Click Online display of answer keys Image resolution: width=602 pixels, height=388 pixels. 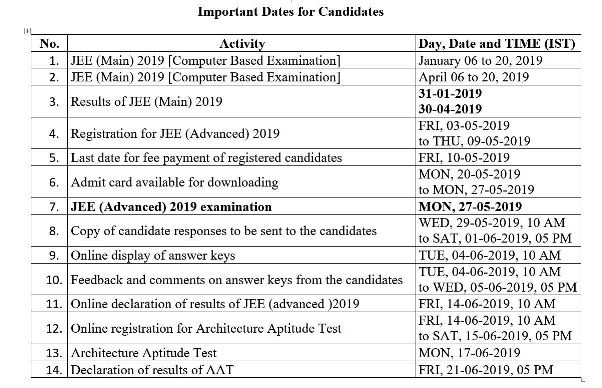click(153, 255)
